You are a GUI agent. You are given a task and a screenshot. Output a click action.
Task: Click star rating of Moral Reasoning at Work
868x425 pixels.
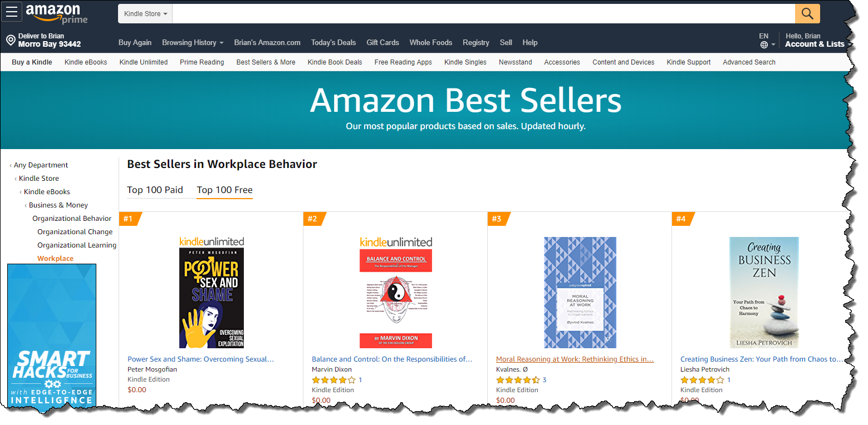(x=518, y=380)
